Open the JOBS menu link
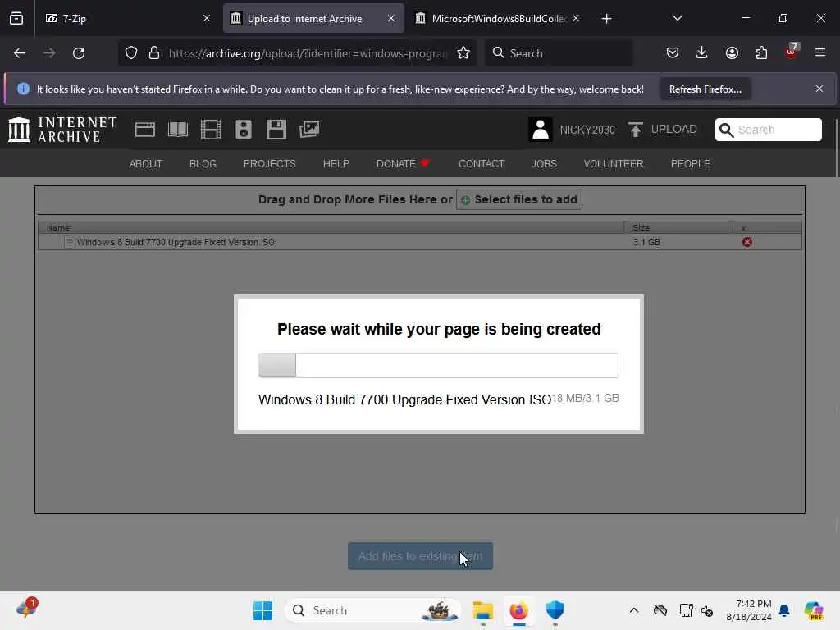840x630 pixels. click(x=544, y=164)
